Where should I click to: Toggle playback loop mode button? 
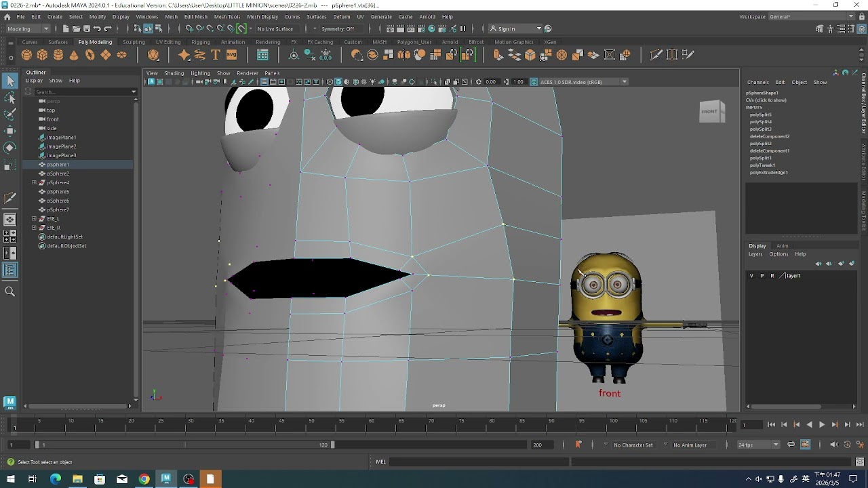(x=791, y=445)
